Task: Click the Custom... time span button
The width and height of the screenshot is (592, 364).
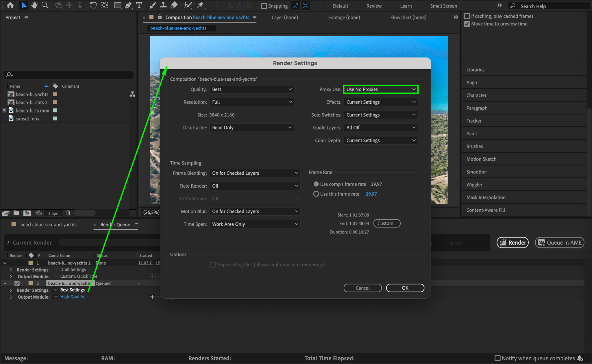Action: point(387,223)
